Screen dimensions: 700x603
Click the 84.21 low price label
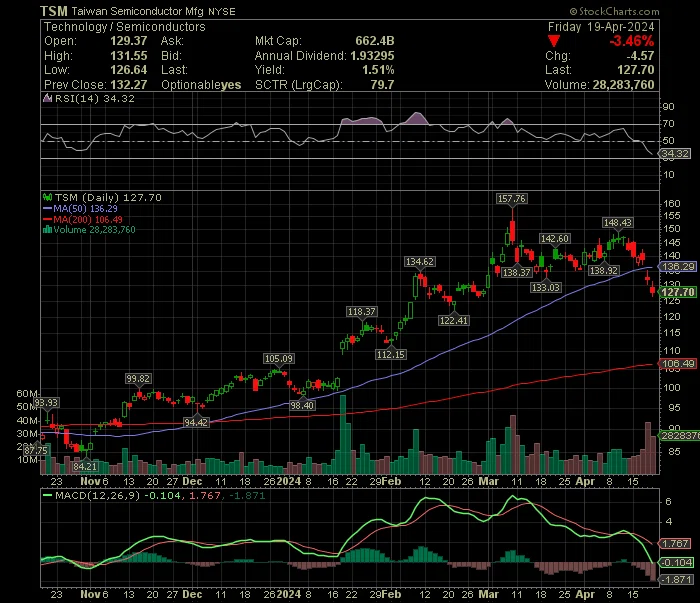tap(85, 466)
